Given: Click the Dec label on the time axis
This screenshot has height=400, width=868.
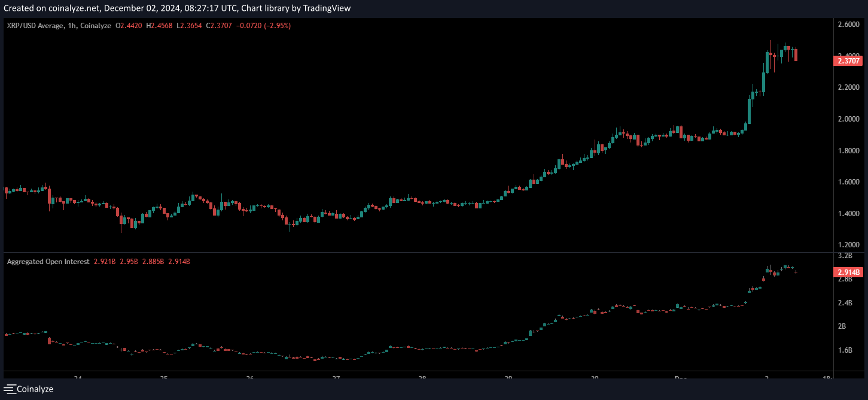Looking at the screenshot, I should point(681,378).
